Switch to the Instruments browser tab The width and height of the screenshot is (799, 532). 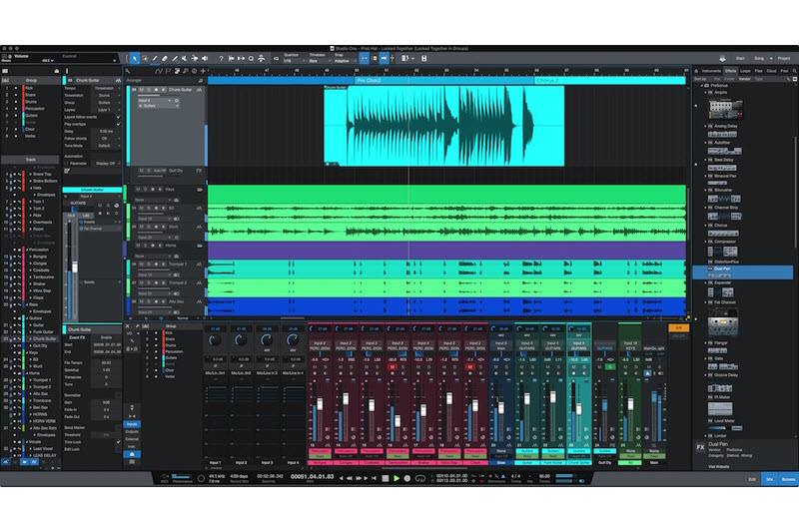pos(711,71)
